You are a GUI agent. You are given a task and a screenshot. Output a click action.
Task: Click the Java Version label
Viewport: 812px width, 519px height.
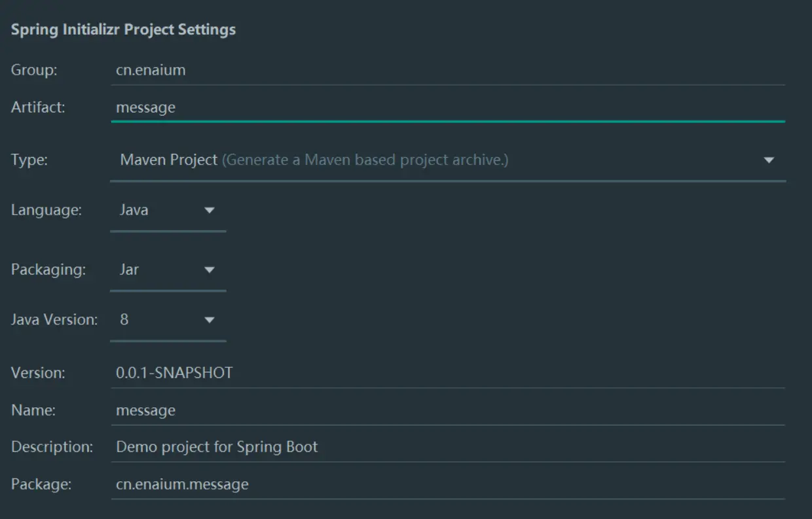point(54,320)
